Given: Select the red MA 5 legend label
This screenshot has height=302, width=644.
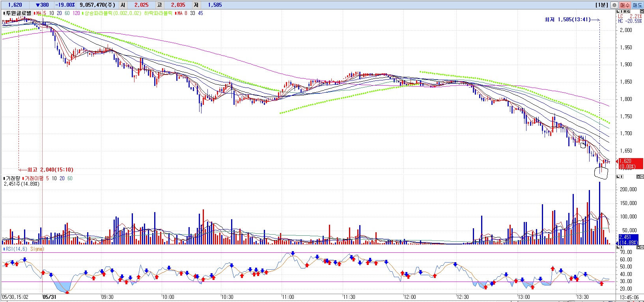Looking at the screenshot, I should pos(40,13).
